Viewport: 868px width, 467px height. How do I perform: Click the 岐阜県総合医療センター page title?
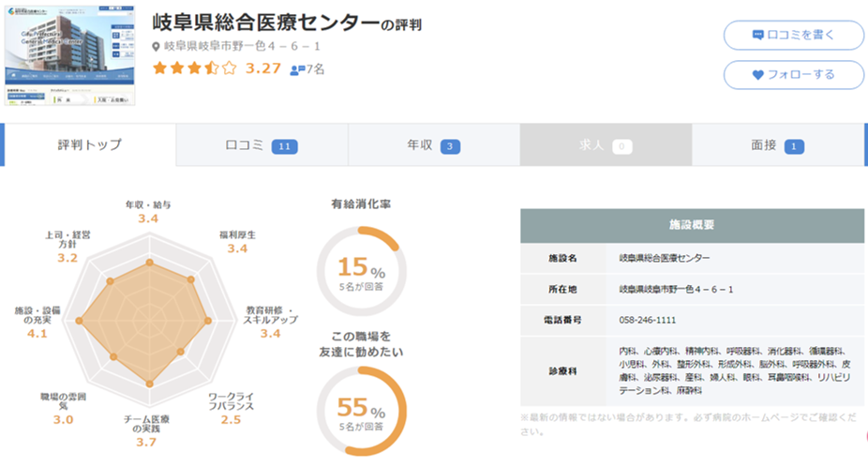point(265,23)
